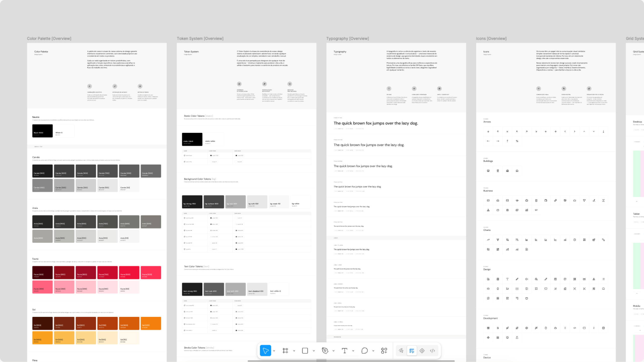Image resolution: width=644 pixels, height=362 pixels.
Task: Click the bank icon under Buildings
Action: point(498,171)
